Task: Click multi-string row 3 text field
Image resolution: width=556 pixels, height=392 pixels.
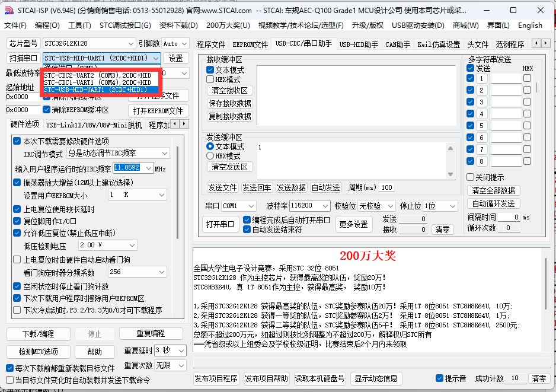Action: point(506,102)
